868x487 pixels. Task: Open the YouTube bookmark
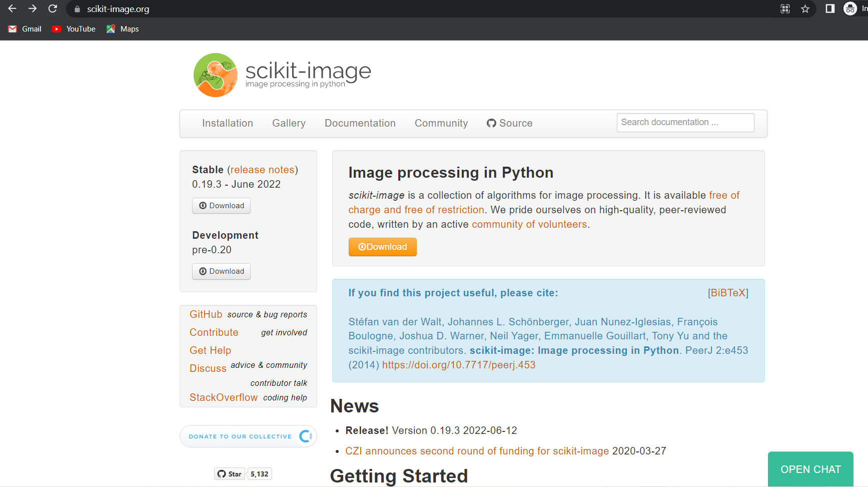click(74, 29)
